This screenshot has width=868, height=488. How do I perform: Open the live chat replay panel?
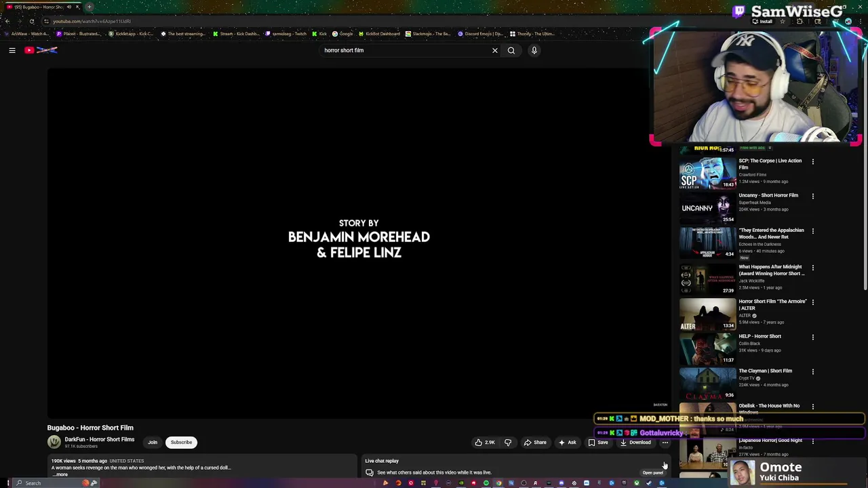tap(652, 472)
